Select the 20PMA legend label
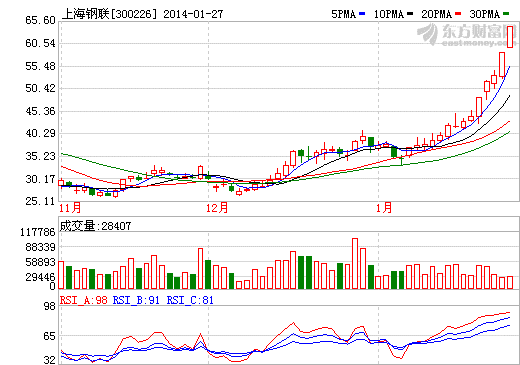520x365 pixels. pos(436,14)
